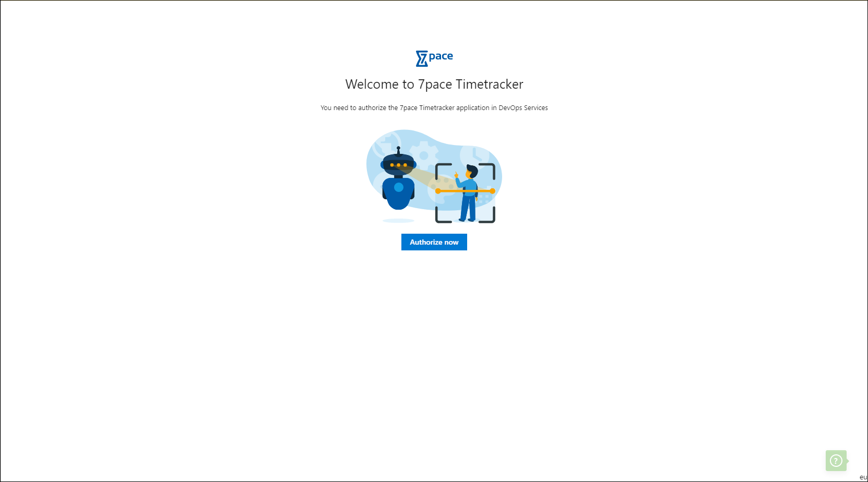Open the help question mark widget
Image resolution: width=868 pixels, height=482 pixels.
836,461
